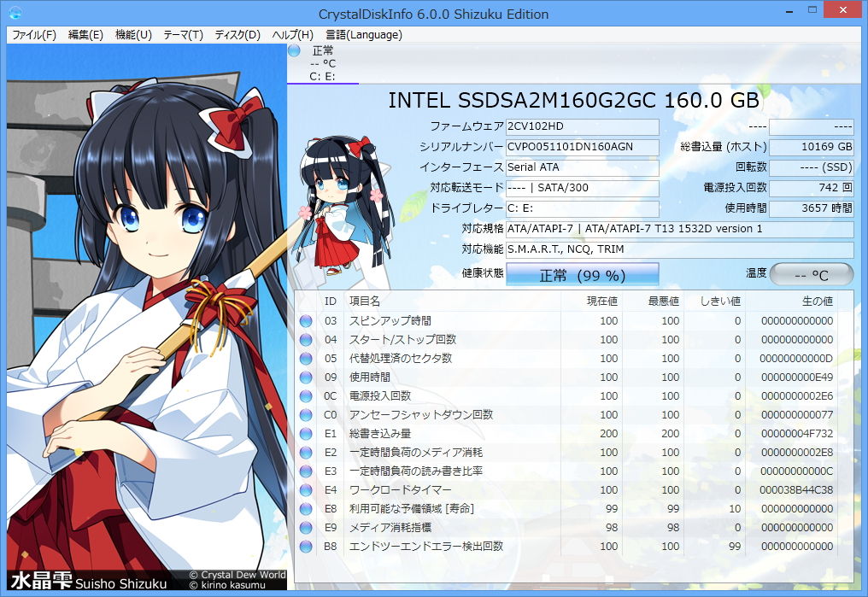Click raw value 000038B44C38
The height and width of the screenshot is (597, 868).
(796, 490)
